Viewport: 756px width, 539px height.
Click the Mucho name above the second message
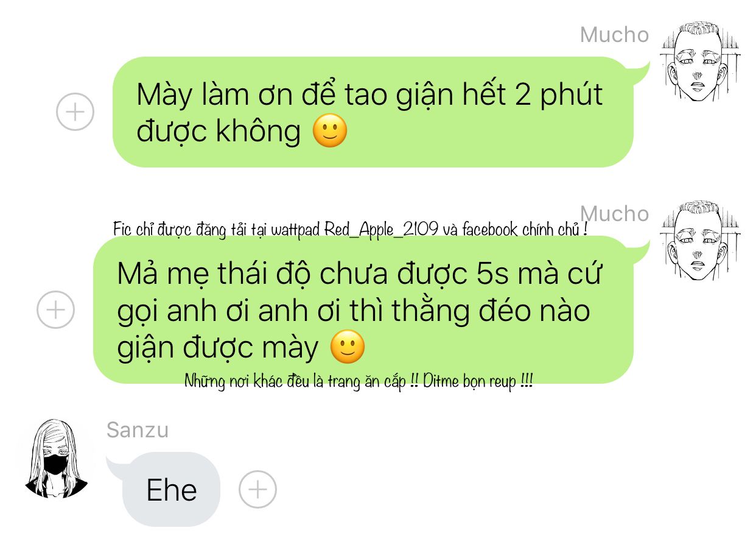click(x=615, y=214)
